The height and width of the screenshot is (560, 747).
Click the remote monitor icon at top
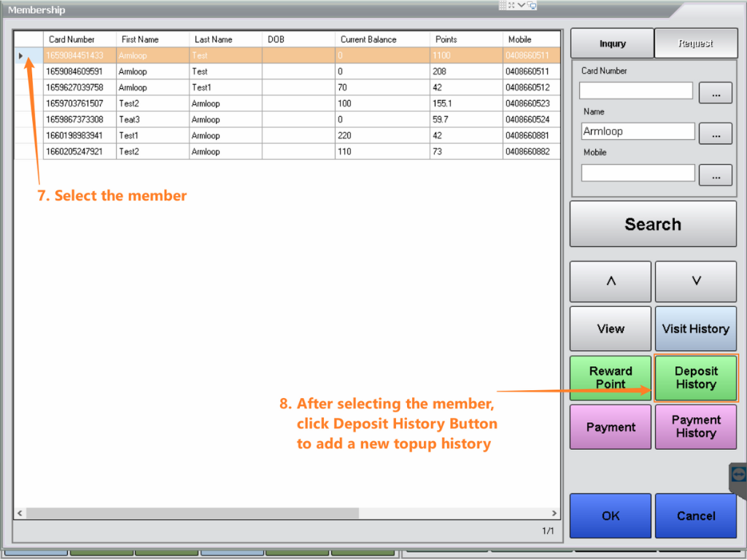tap(532, 5)
